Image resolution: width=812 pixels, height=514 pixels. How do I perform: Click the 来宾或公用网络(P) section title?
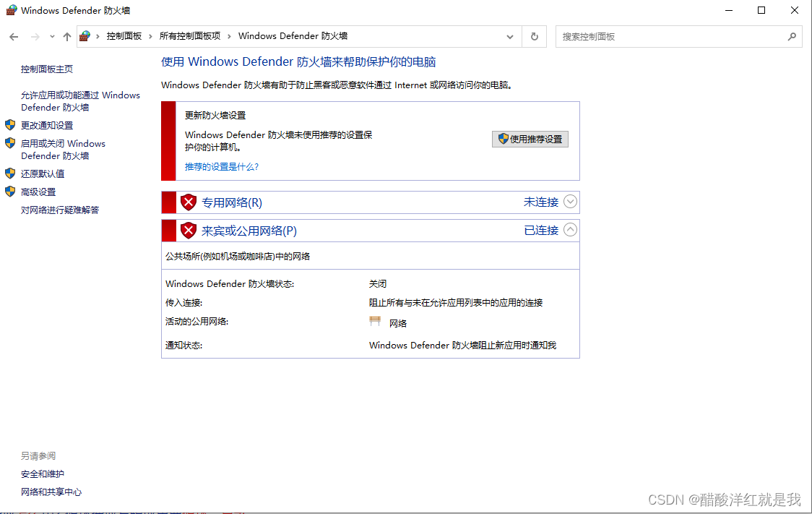coord(249,231)
